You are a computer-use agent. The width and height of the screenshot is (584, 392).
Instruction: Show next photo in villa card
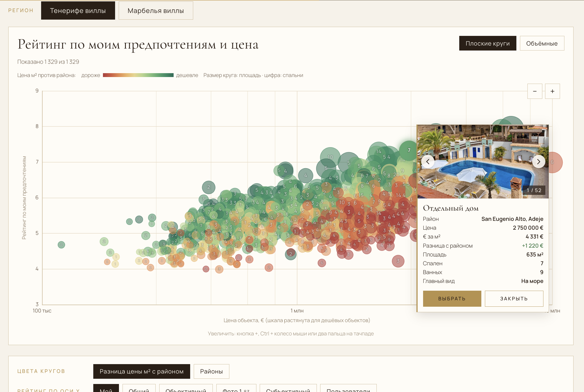[x=538, y=161]
